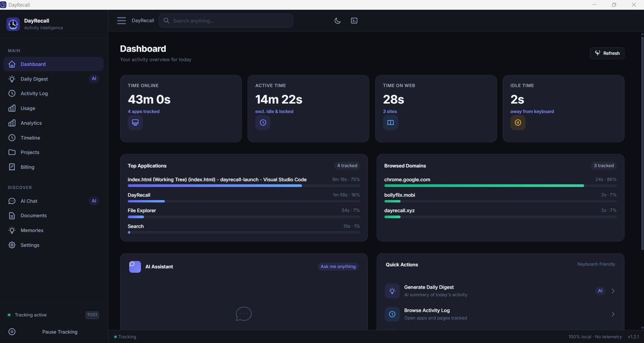The image size is (644, 343).
Task: Go to Daily Digest in the sidebar
Action: pos(54,79)
